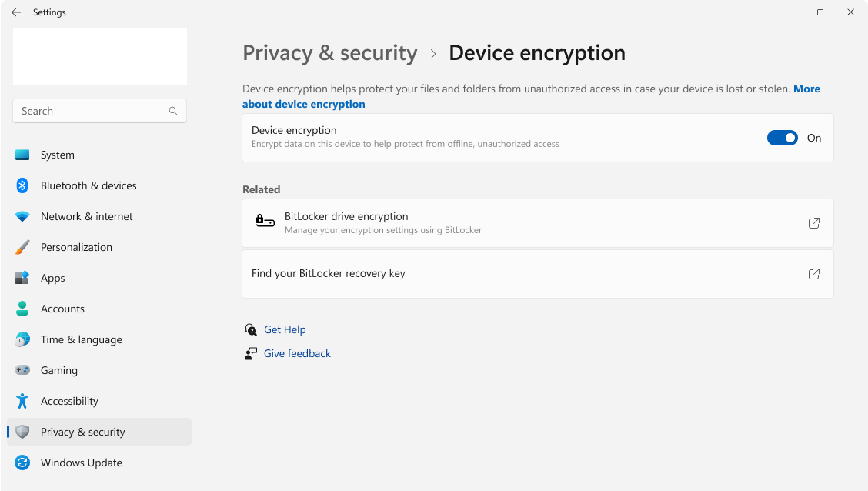Select Gaming in the sidebar

(99, 370)
